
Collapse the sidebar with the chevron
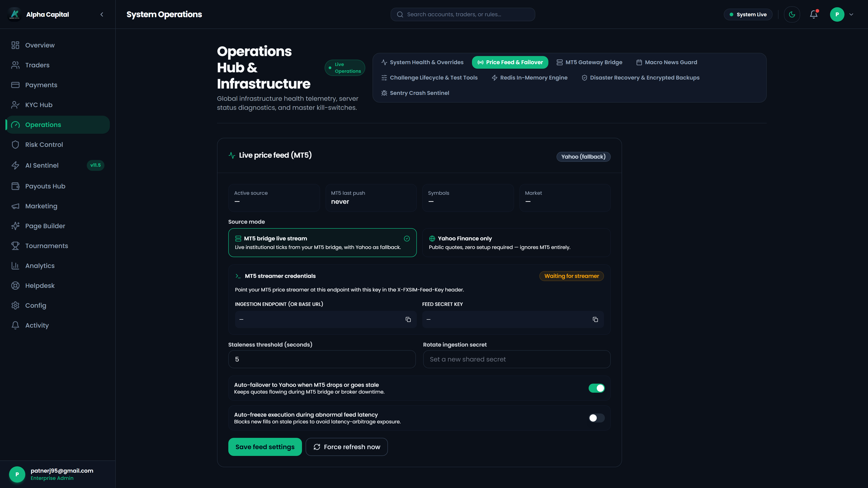coord(102,14)
